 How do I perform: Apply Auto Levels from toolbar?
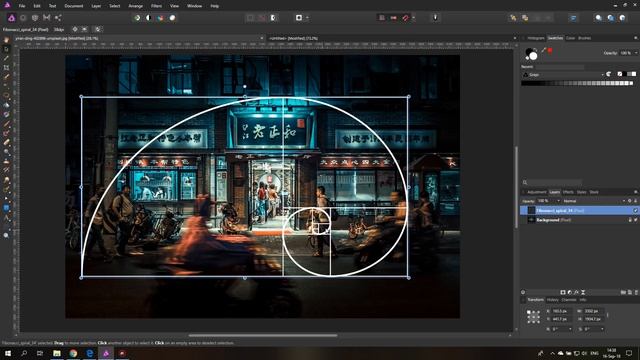coord(137,18)
